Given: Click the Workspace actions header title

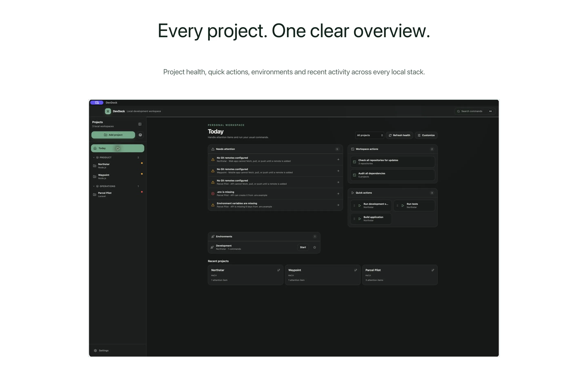Looking at the screenshot, I should click(367, 149).
